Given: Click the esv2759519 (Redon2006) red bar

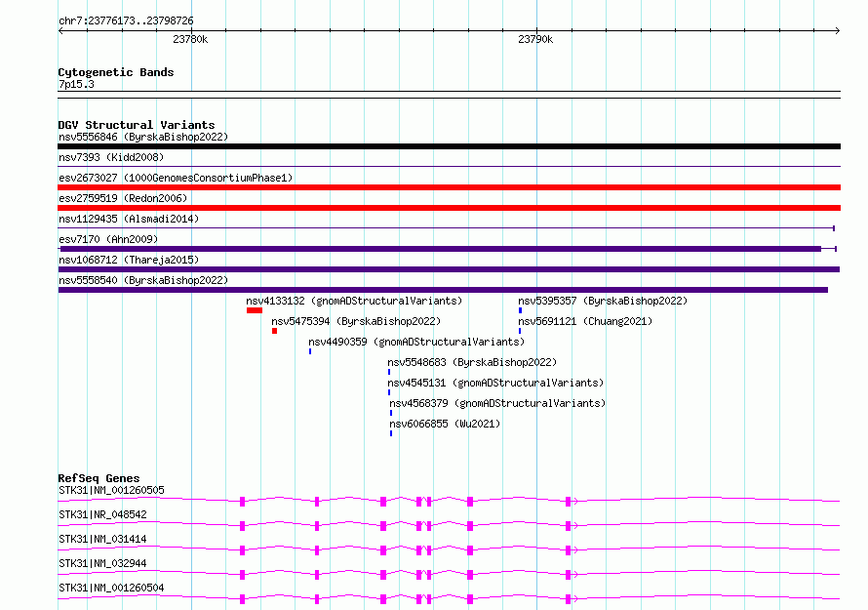Looking at the screenshot, I should click(x=449, y=208).
